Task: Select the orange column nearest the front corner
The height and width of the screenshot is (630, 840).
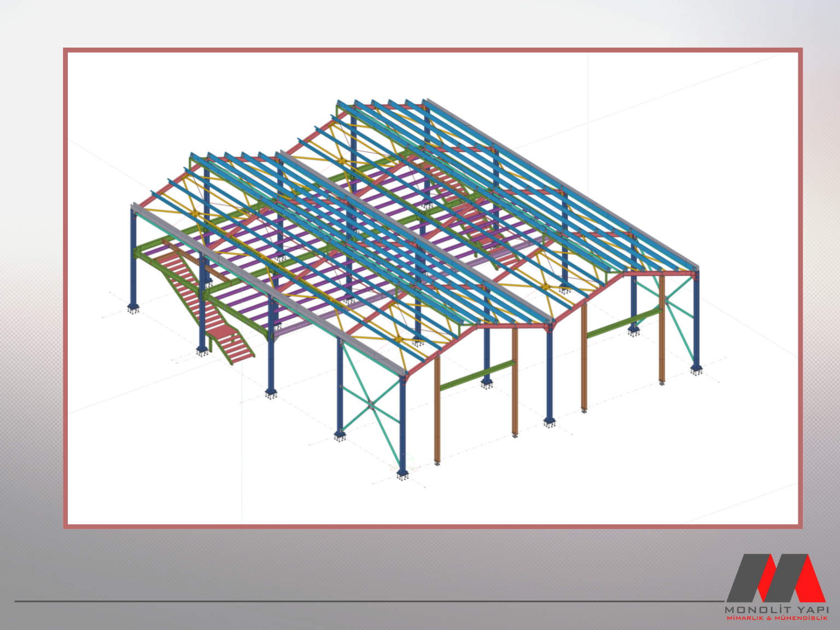Action: point(437,410)
